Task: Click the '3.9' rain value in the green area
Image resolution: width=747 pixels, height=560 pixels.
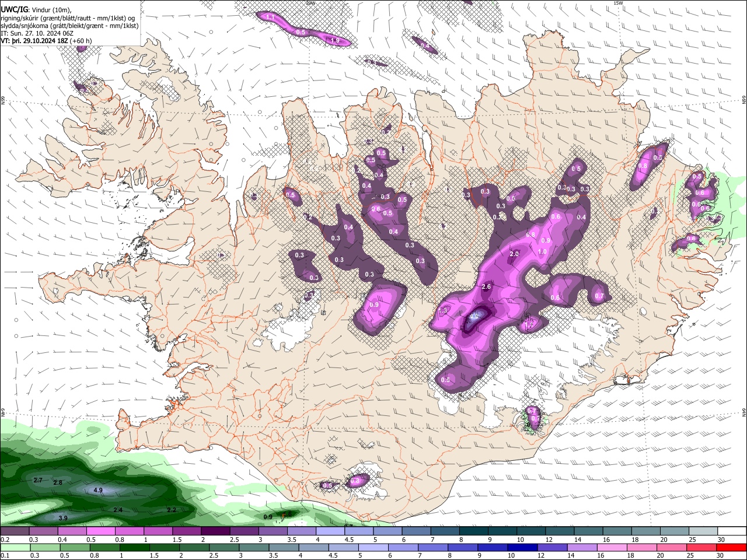Action: coord(63,518)
